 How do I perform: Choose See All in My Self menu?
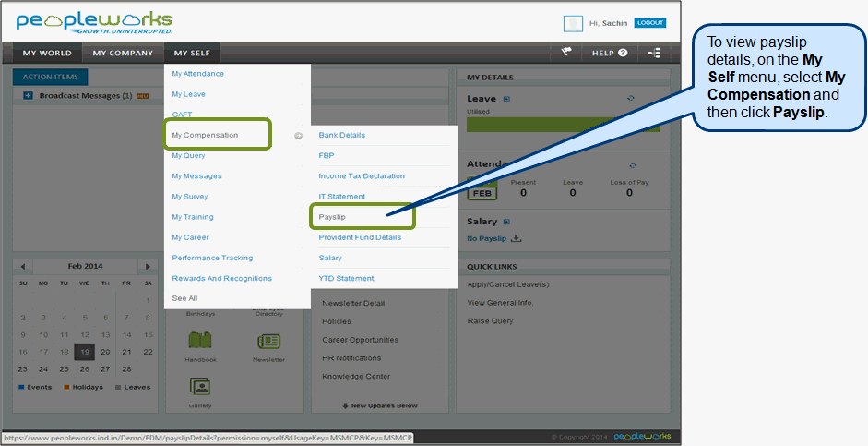[184, 298]
